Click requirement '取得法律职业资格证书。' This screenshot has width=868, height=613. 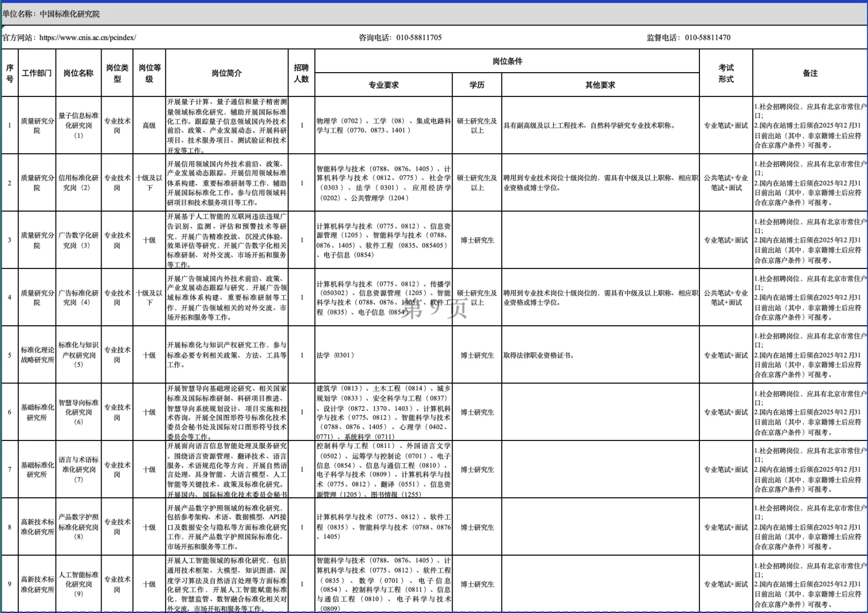point(539,355)
